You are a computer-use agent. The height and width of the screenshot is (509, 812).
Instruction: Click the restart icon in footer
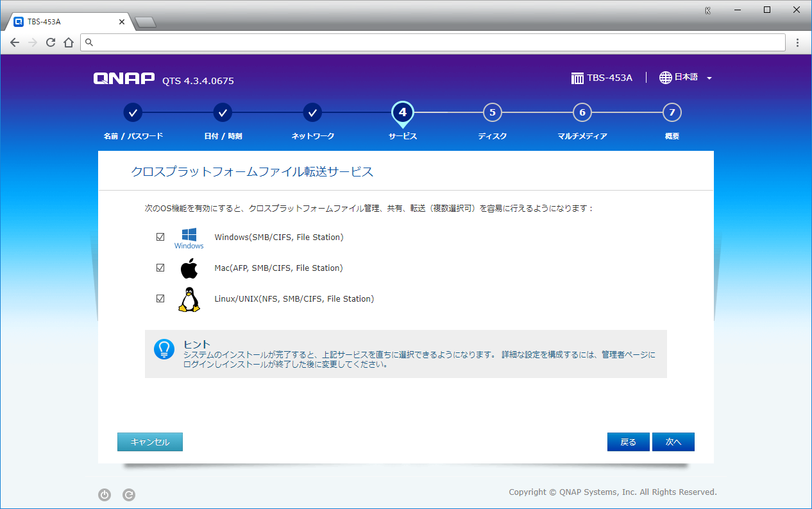129,495
